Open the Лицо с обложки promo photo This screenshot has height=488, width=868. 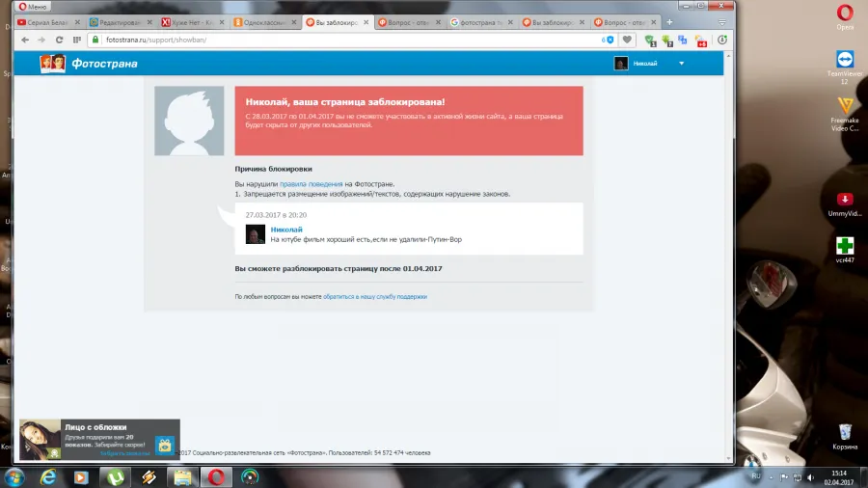click(40, 440)
